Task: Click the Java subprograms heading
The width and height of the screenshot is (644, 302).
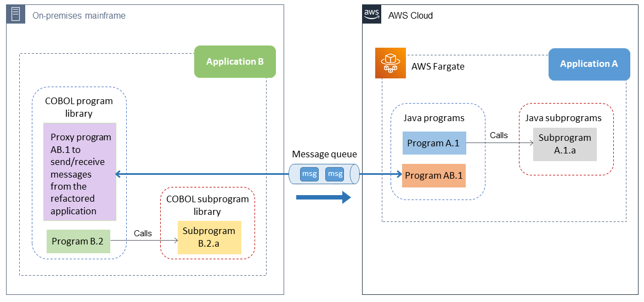Action: pos(563,118)
